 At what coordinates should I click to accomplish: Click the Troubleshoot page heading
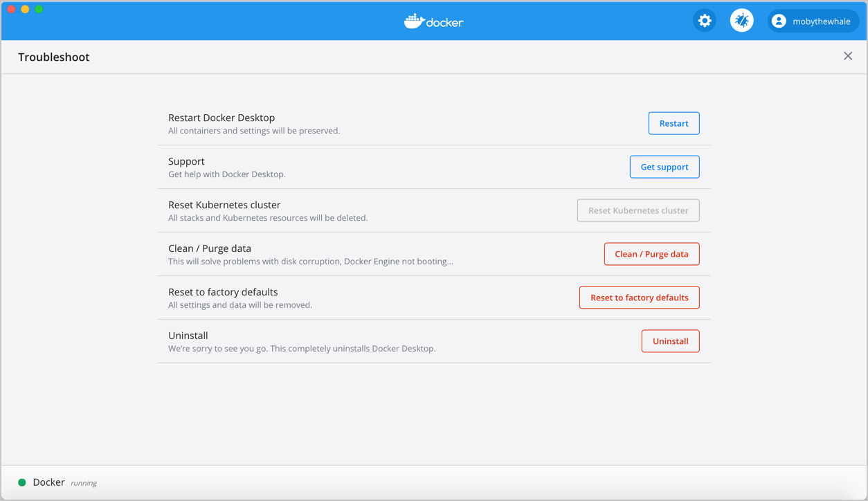tap(53, 57)
